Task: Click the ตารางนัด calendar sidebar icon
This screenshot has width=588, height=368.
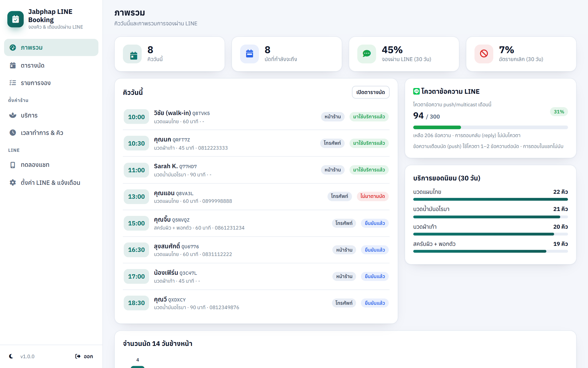Action: [x=13, y=65]
